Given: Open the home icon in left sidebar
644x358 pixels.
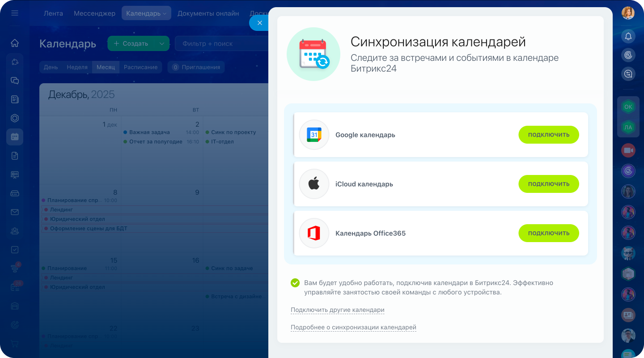Looking at the screenshot, I should (15, 43).
